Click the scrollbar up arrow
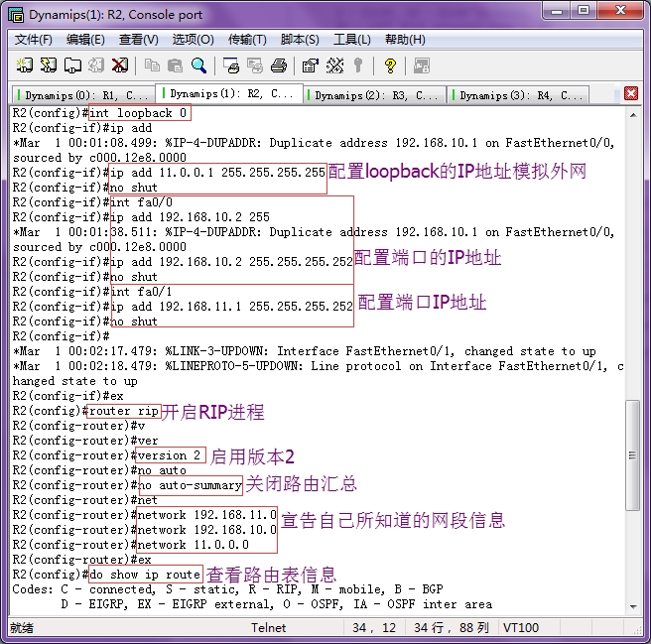The width and height of the screenshot is (651, 644). [633, 115]
